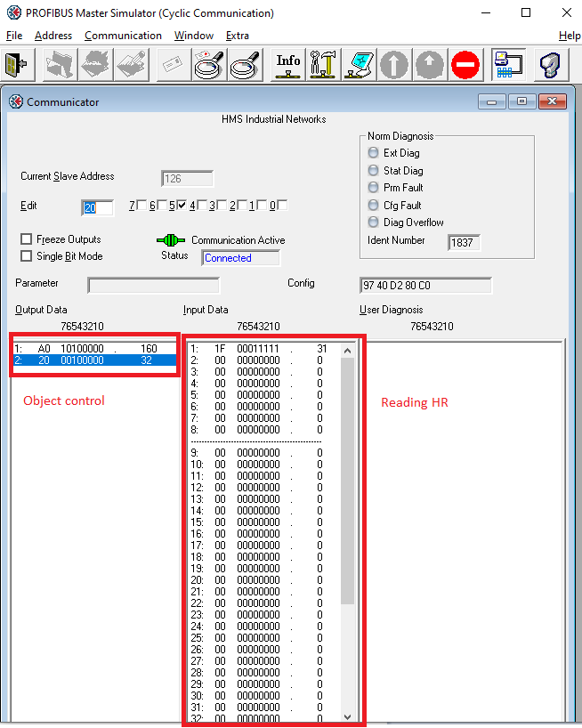
Task: Toggle bit 2 checkbox in Edit row
Action: pos(241,205)
